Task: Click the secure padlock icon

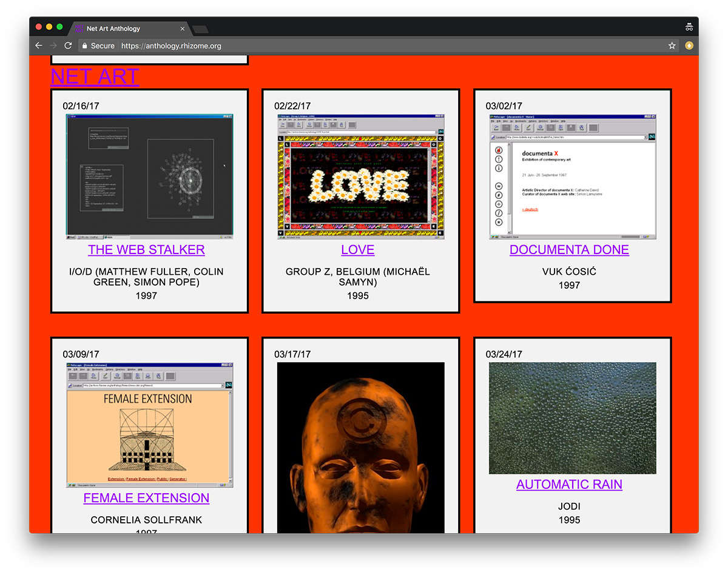Action: (x=86, y=45)
